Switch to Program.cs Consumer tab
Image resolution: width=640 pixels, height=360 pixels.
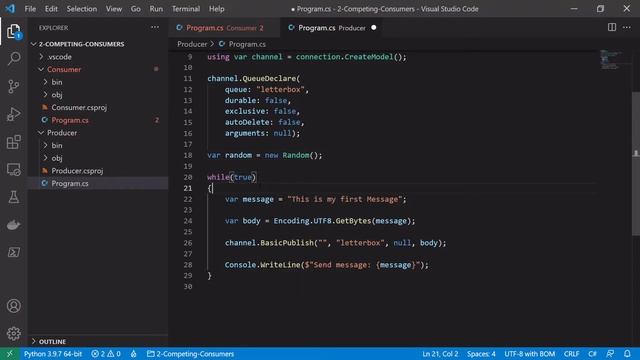[224, 28]
